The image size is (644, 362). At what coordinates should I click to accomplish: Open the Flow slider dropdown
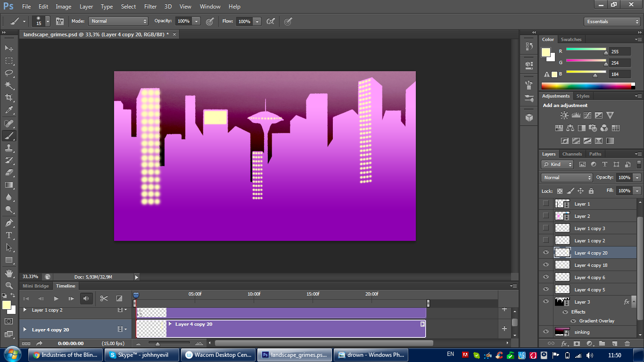point(257,21)
